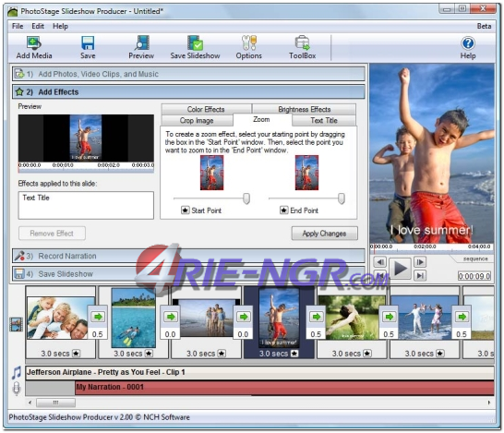Click the Start Point zoom slider handle

click(x=246, y=198)
